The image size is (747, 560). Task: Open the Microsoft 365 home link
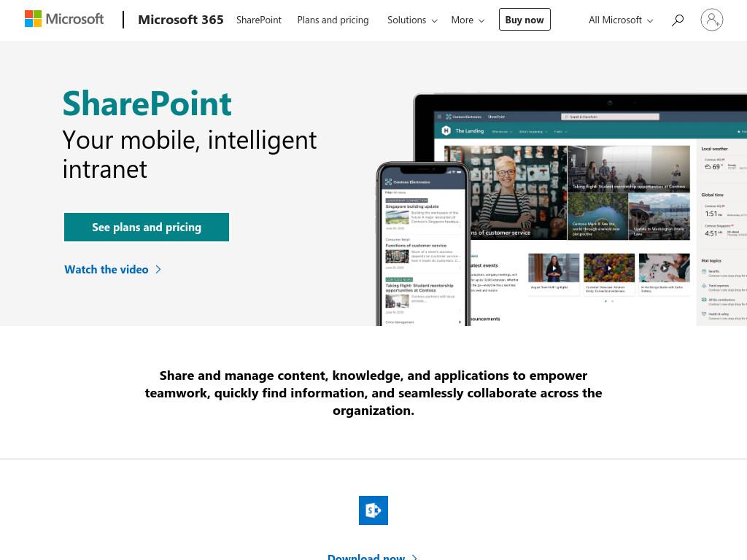[x=181, y=20]
